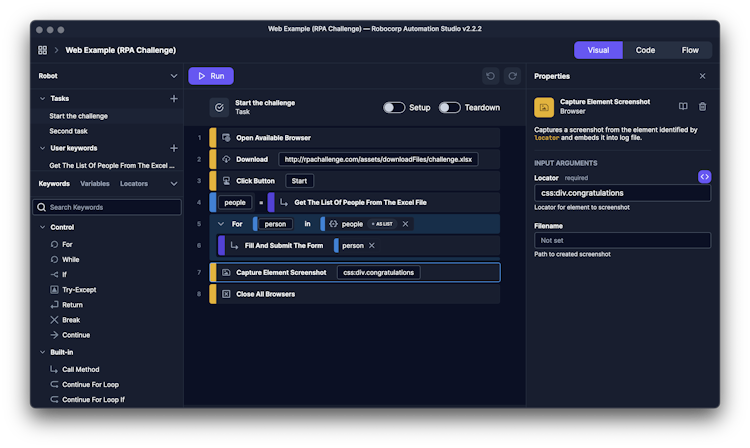
Task: Toggle the Teardown switch
Action: 450,108
